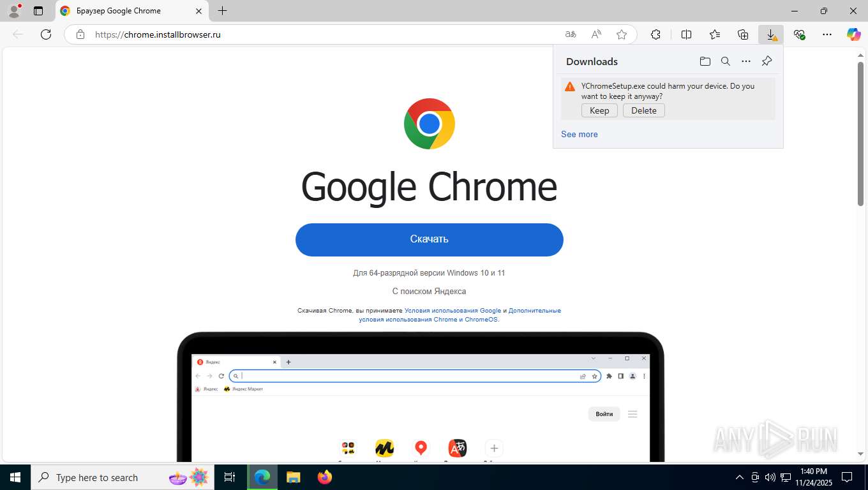Click the Edge taskbar icon

pos(262,477)
